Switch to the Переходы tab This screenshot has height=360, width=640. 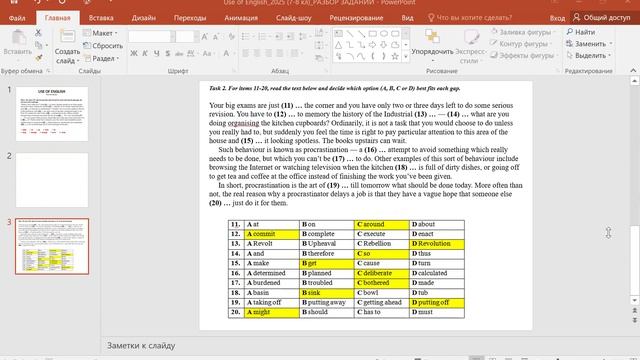[190, 18]
